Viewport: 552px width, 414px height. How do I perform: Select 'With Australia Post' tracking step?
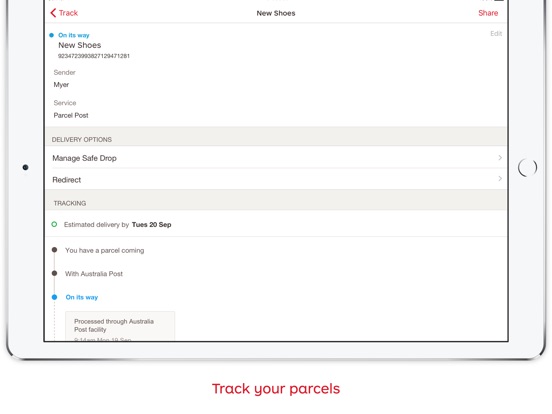click(x=94, y=274)
